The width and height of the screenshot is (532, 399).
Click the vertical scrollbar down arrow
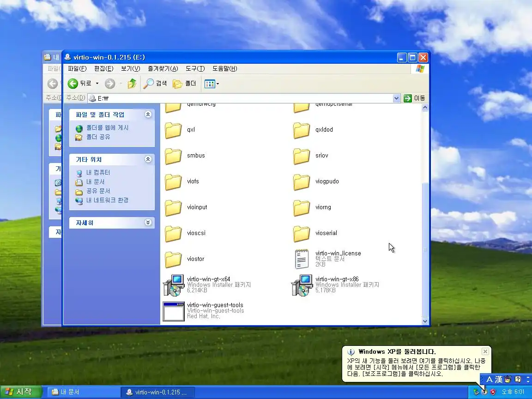tap(425, 321)
